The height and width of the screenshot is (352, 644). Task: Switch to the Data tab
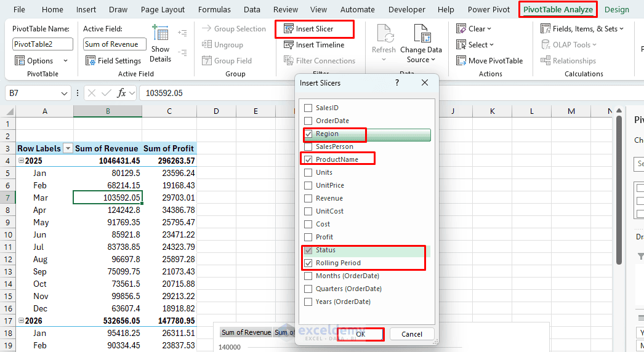252,9
